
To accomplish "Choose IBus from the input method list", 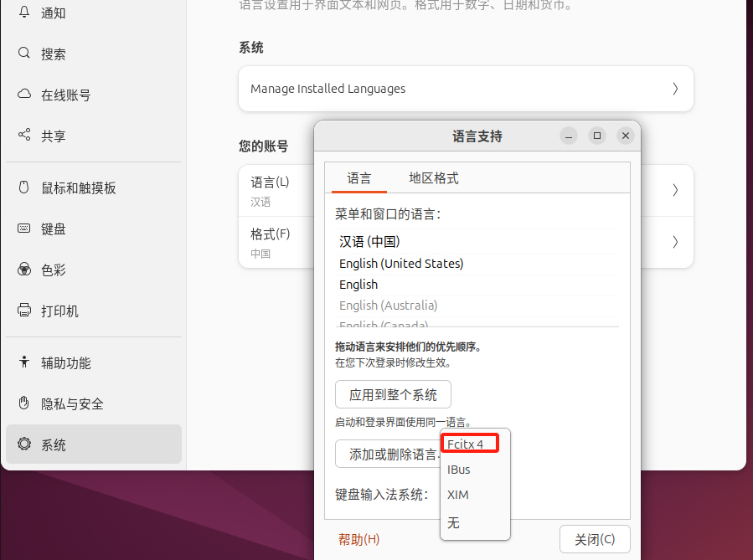I will 459,470.
